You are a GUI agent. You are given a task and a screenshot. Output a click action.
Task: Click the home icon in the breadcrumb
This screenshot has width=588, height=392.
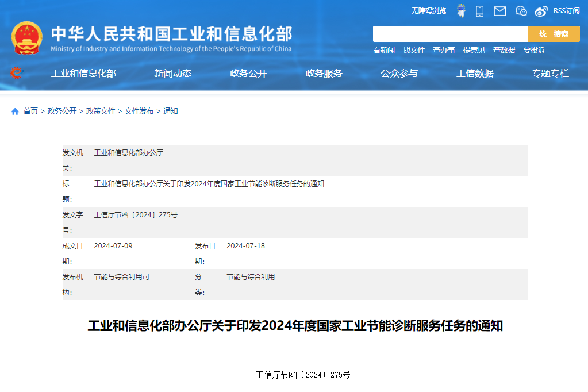point(15,112)
